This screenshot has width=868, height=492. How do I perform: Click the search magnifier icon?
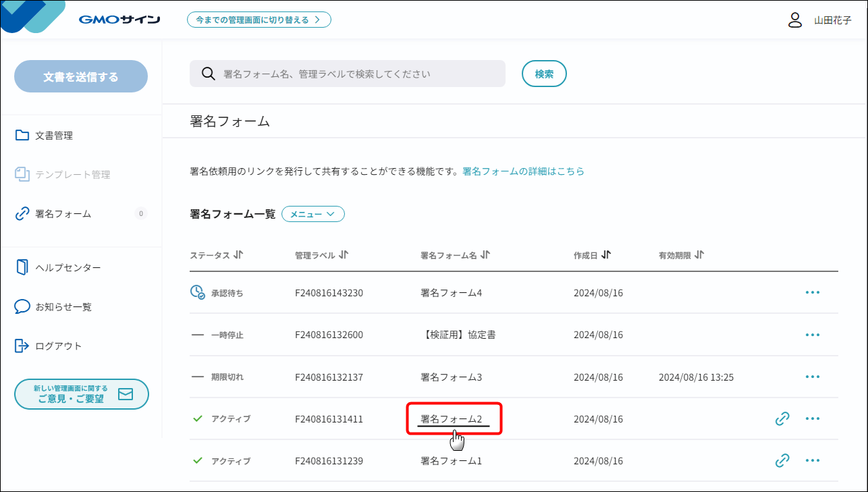point(209,74)
